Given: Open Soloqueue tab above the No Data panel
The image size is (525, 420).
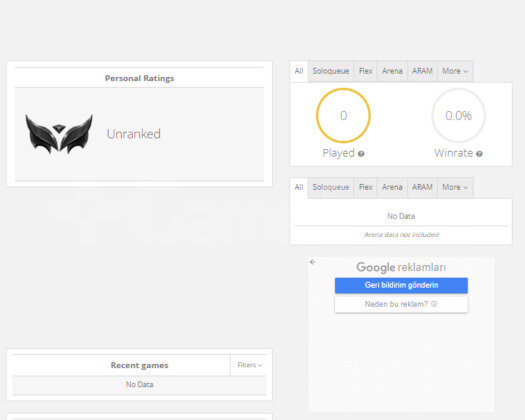Looking at the screenshot, I should pyautogui.click(x=331, y=187).
